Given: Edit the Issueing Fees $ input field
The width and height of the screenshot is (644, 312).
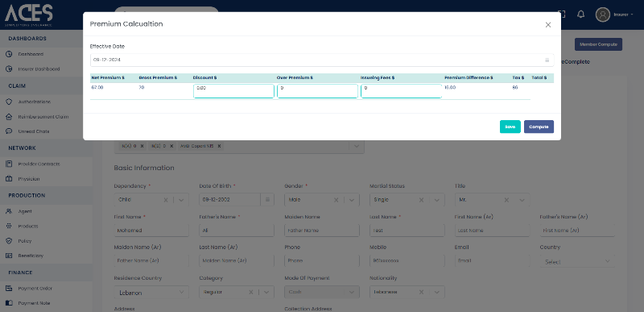Looking at the screenshot, I should click(x=401, y=91).
